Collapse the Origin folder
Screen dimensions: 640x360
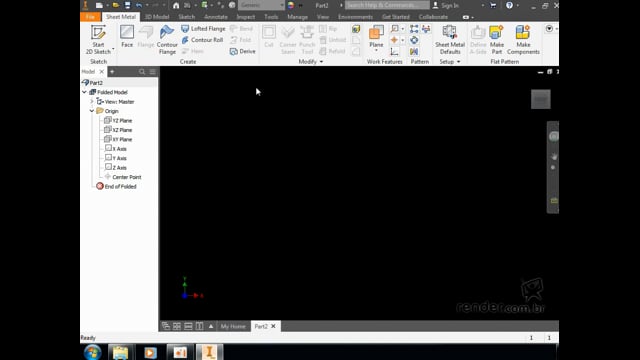pos(92,111)
